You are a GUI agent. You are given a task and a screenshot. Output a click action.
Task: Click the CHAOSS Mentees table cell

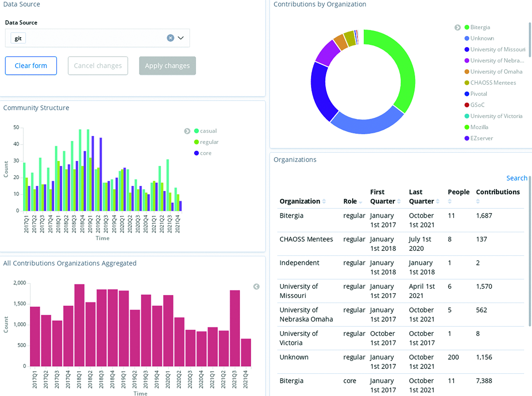pyautogui.click(x=306, y=239)
